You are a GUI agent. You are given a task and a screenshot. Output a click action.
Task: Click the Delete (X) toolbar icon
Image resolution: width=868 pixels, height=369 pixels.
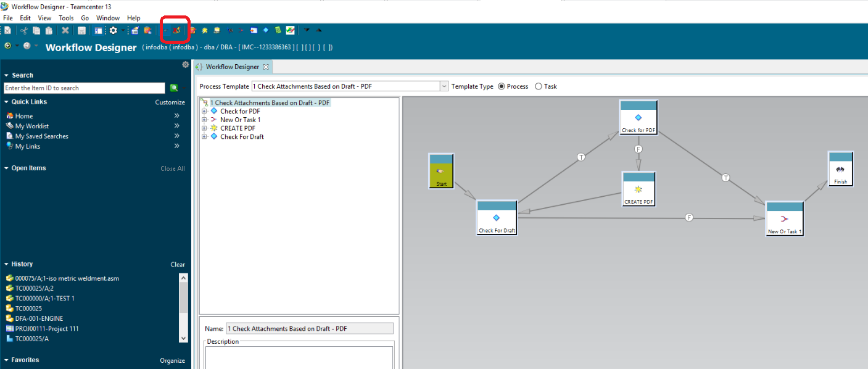pyautogui.click(x=65, y=30)
